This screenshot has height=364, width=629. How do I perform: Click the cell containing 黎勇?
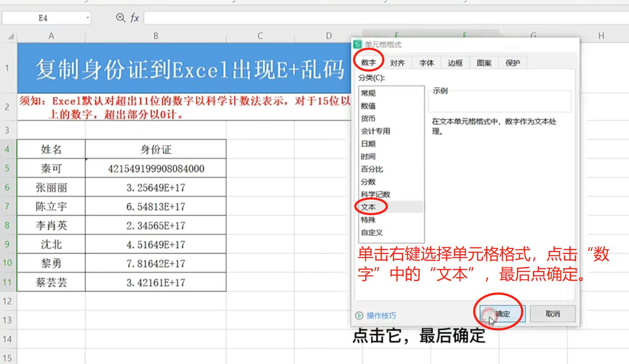pyautogui.click(x=51, y=263)
